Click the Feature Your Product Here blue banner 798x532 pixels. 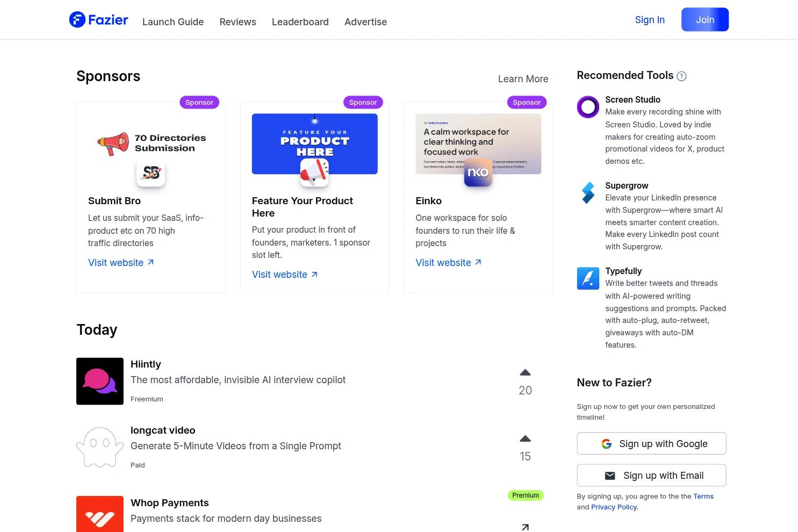[314, 143]
